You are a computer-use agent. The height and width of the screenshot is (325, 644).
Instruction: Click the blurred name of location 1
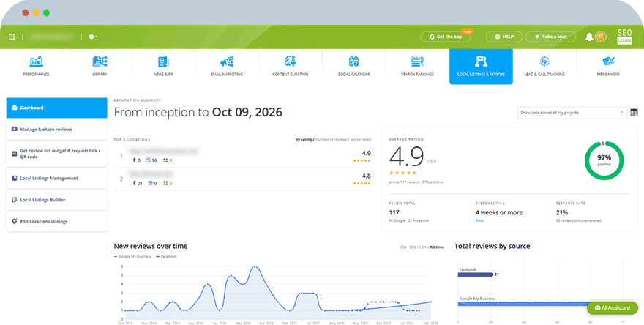(163, 152)
